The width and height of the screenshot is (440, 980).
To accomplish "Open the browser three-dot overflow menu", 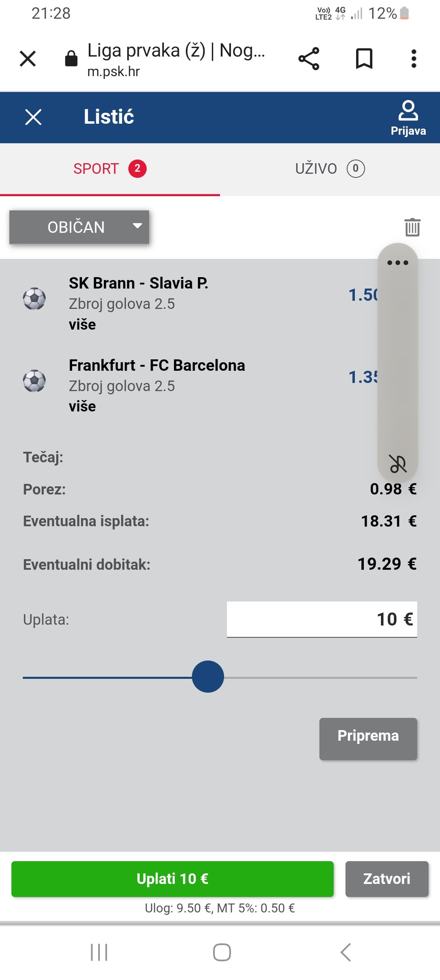I will point(414,59).
